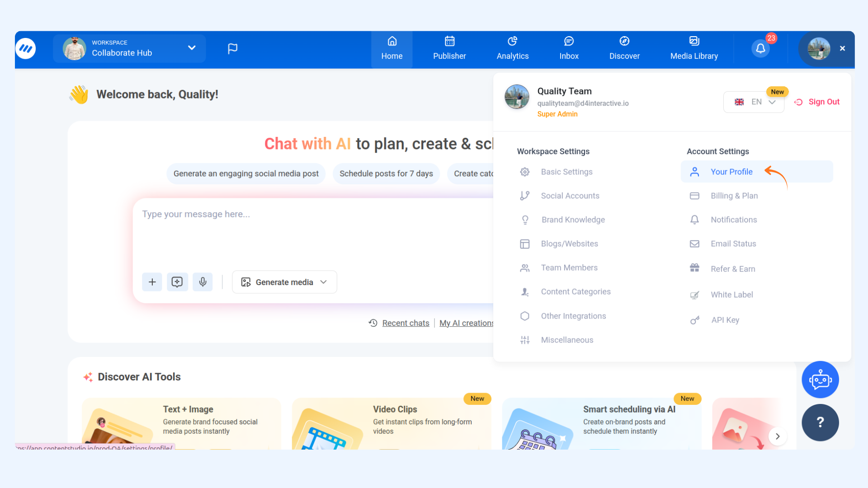Viewport: 868px width, 488px height.
Task: Select Schedule posts for 7 days suggestion
Action: (x=386, y=174)
